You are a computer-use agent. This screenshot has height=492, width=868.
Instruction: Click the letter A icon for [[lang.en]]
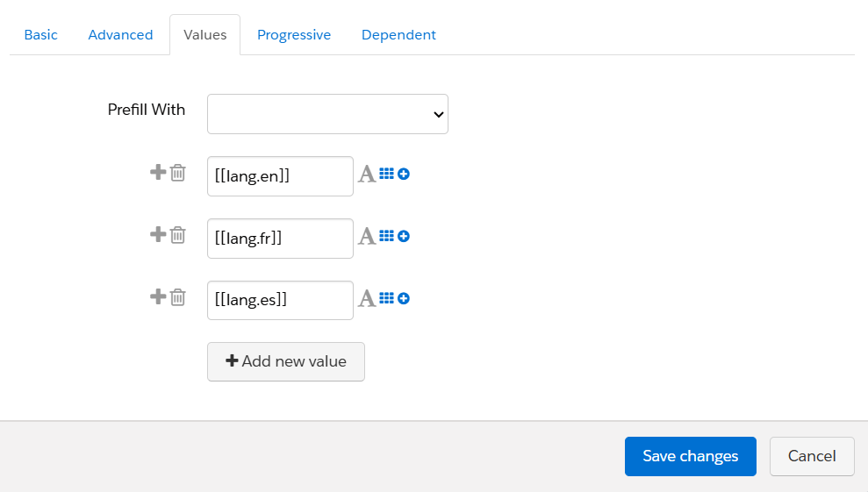coord(367,175)
